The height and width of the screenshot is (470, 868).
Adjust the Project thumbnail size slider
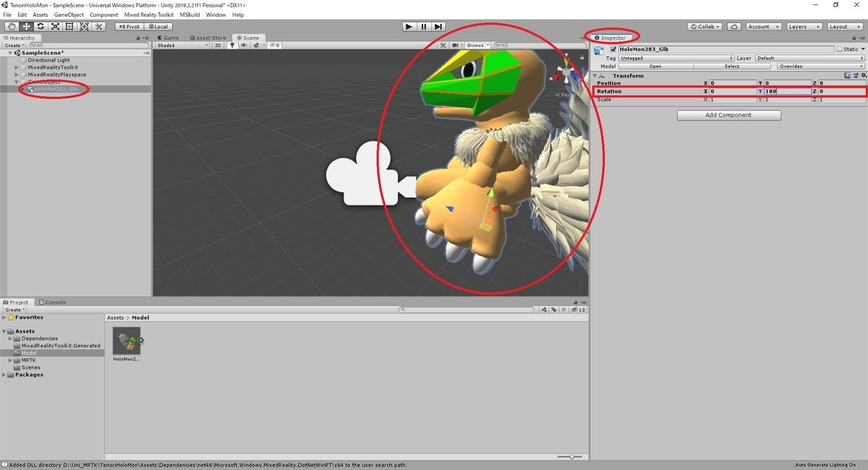coord(571,457)
